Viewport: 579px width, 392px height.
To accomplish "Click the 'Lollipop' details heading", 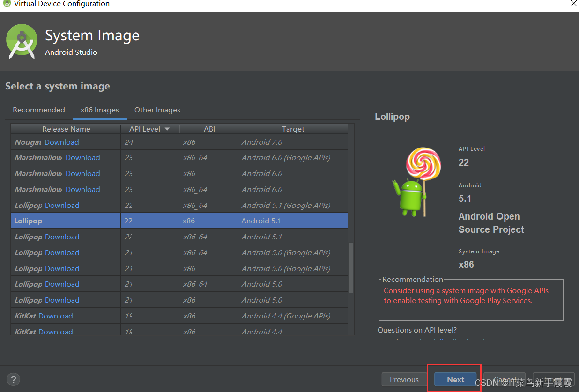I will (x=392, y=117).
